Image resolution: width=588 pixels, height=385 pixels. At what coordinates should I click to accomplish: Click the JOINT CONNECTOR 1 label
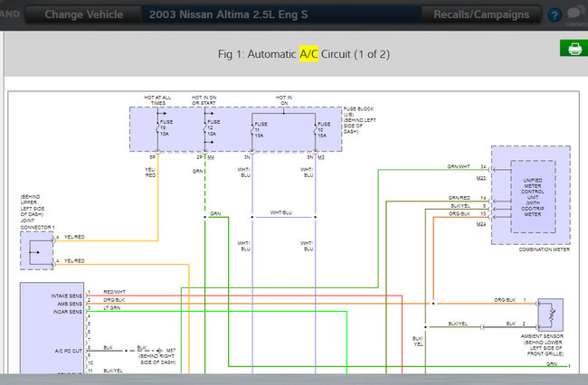coord(37,224)
